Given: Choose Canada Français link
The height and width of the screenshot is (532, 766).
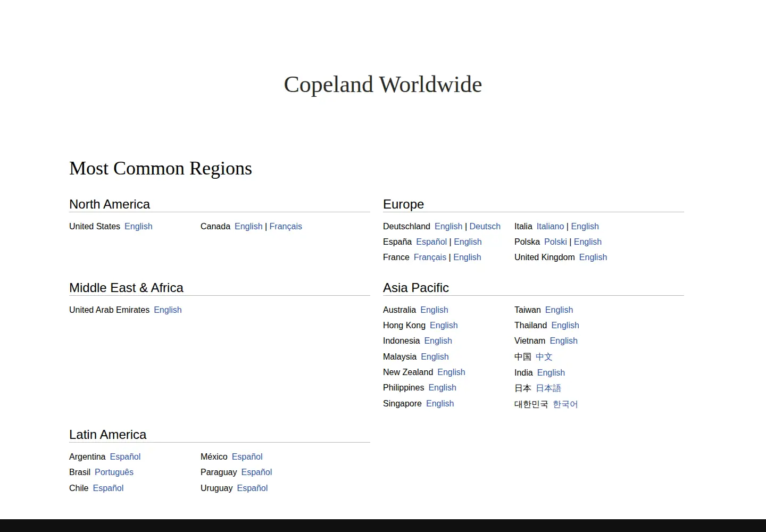Looking at the screenshot, I should pos(286,226).
